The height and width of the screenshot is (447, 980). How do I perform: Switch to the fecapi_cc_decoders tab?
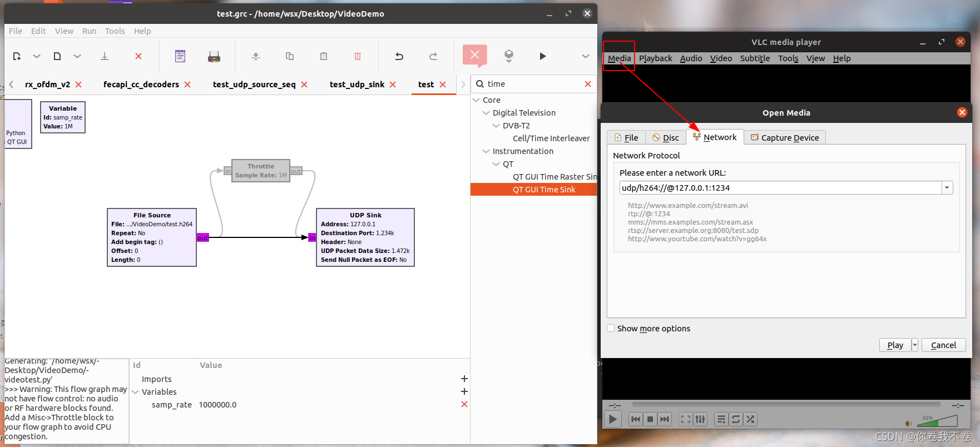click(141, 85)
